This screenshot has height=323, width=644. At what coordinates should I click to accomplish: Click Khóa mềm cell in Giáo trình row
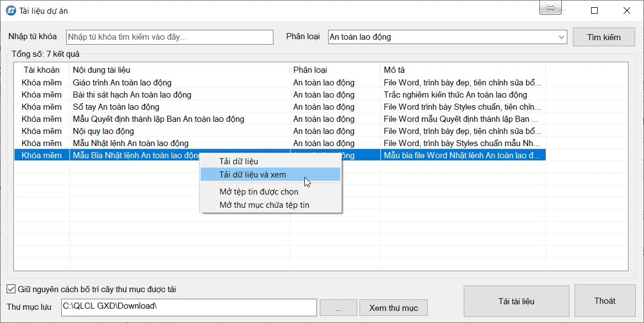[x=41, y=83]
